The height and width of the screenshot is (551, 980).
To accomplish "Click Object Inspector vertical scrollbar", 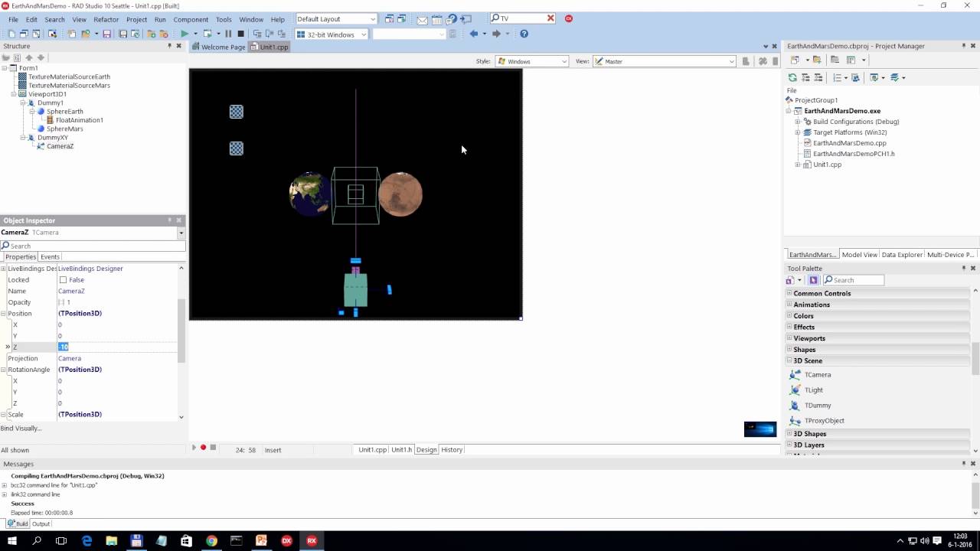I will tap(181, 329).
